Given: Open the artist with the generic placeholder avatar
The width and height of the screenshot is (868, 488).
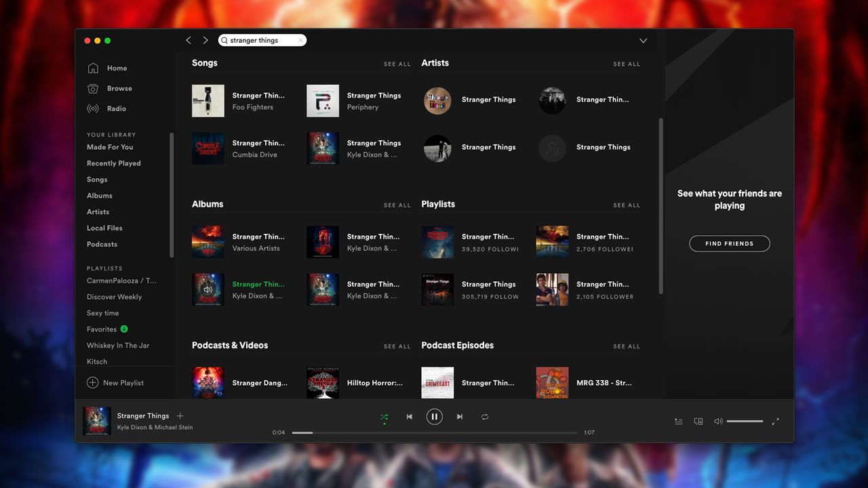Looking at the screenshot, I should 552,148.
